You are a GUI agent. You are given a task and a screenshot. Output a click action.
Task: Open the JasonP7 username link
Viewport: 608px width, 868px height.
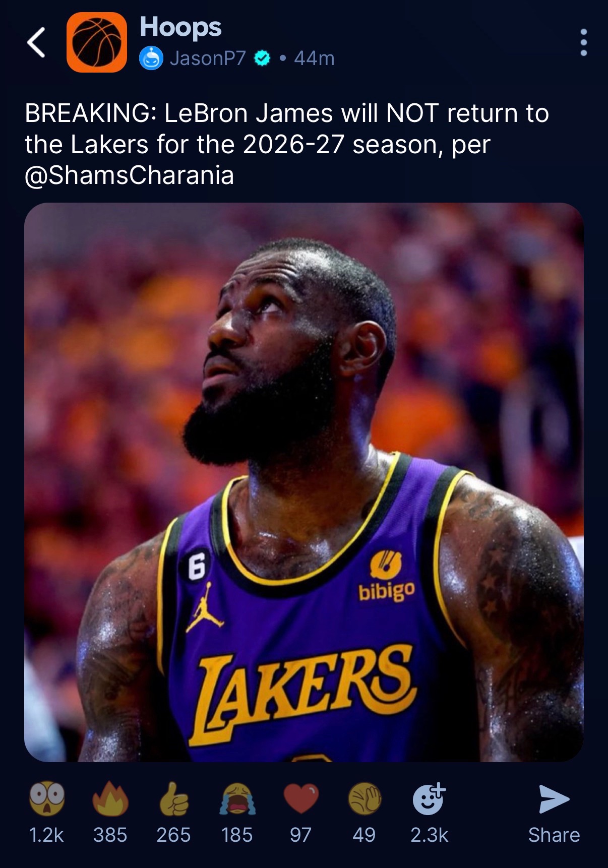(208, 58)
